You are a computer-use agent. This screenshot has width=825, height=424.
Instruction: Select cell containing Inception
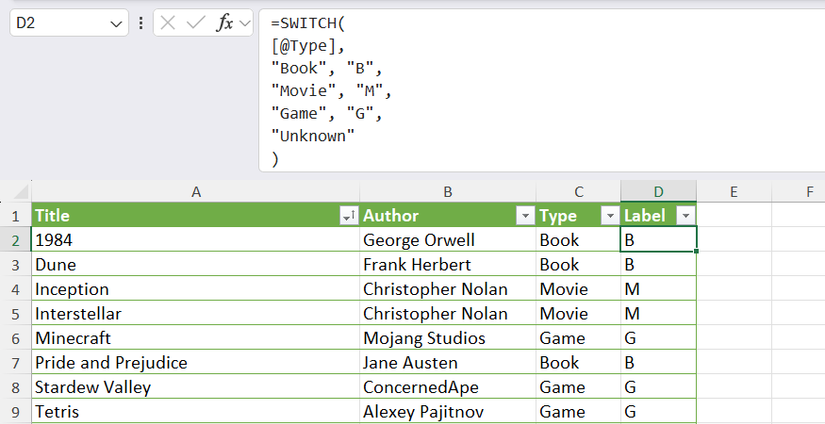(196, 289)
